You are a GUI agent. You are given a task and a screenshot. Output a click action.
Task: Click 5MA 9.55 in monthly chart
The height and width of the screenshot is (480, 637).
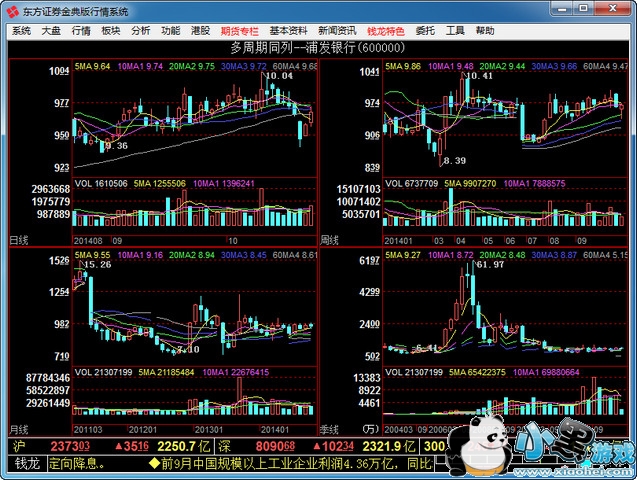coord(92,255)
